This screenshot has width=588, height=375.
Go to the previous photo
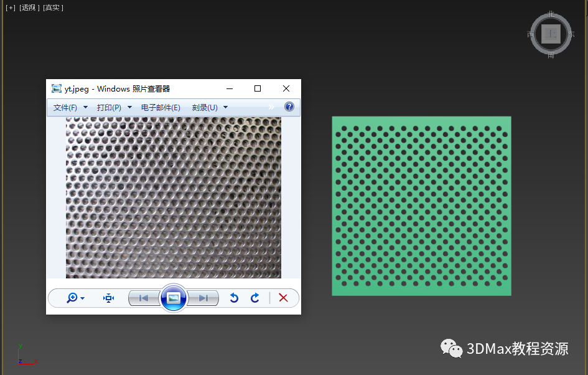pos(144,298)
